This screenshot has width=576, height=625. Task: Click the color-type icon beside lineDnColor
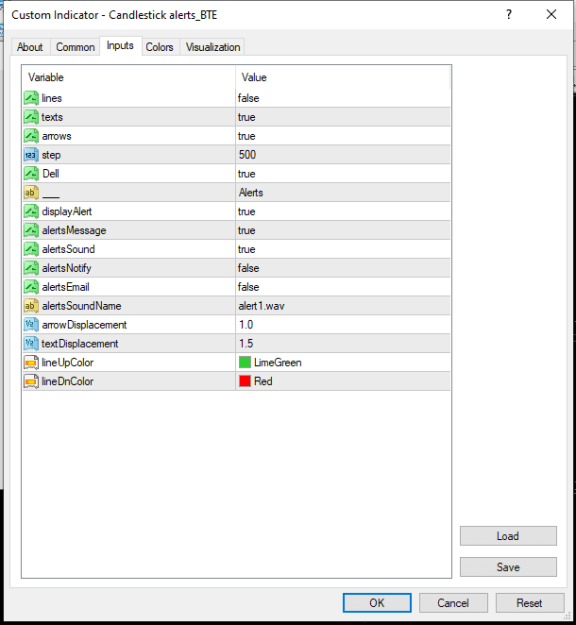click(31, 381)
